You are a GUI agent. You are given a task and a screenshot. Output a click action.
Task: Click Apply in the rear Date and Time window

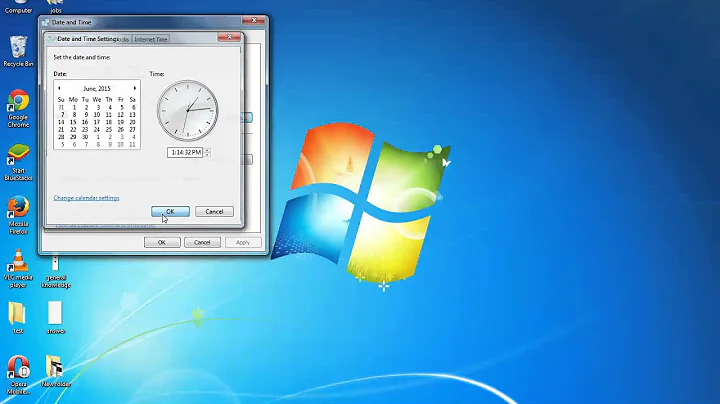243,242
